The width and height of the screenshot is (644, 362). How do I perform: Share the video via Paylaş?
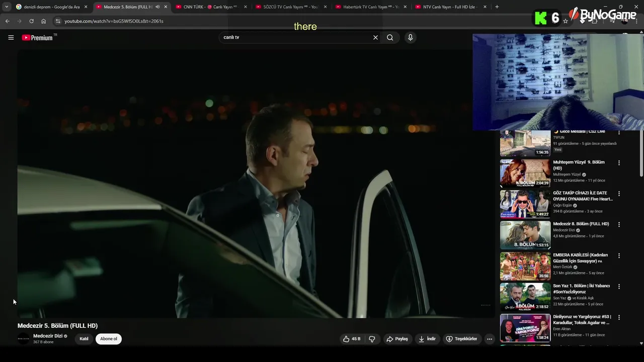point(397,339)
